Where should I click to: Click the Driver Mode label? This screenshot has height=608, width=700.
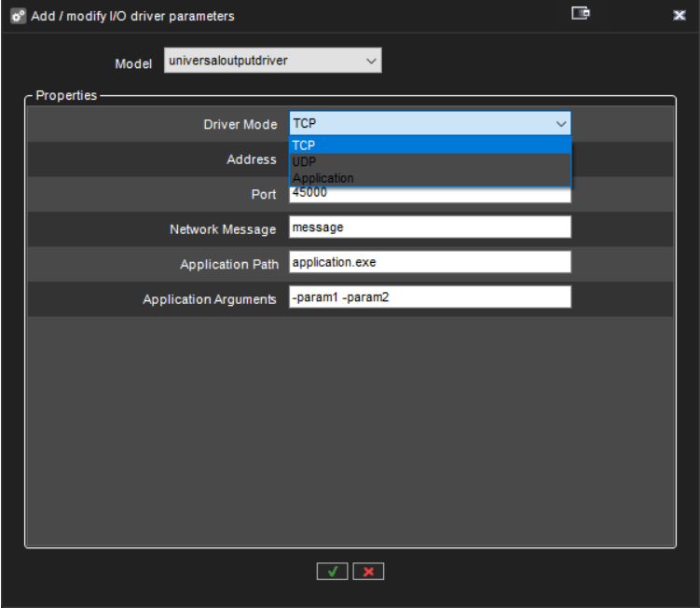(240, 125)
